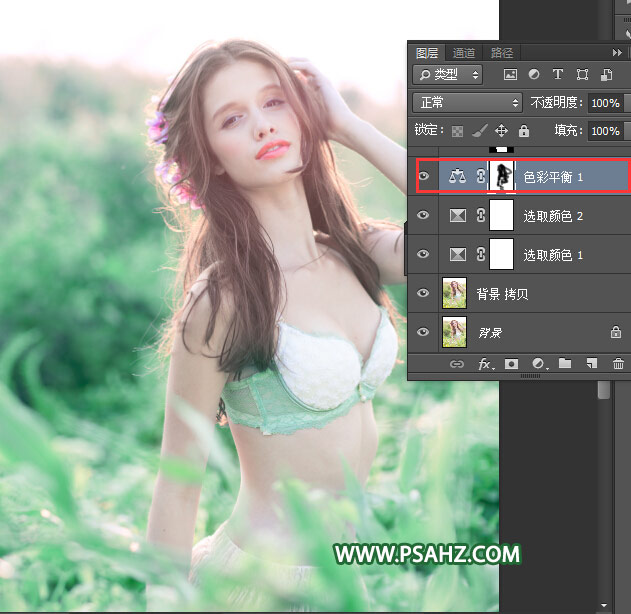The width and height of the screenshot is (631, 614).
Task: Click the 色彩平衡 1 layer mask thumbnail
Action: click(501, 176)
